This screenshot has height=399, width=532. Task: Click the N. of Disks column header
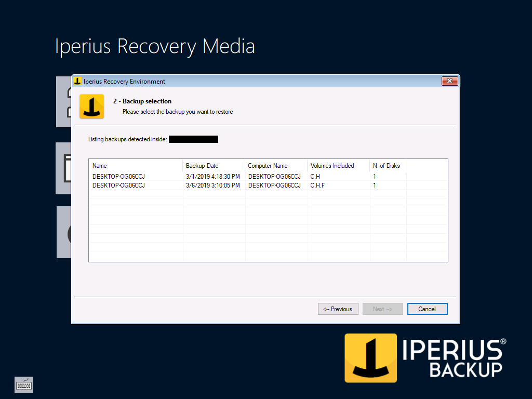pyautogui.click(x=387, y=165)
